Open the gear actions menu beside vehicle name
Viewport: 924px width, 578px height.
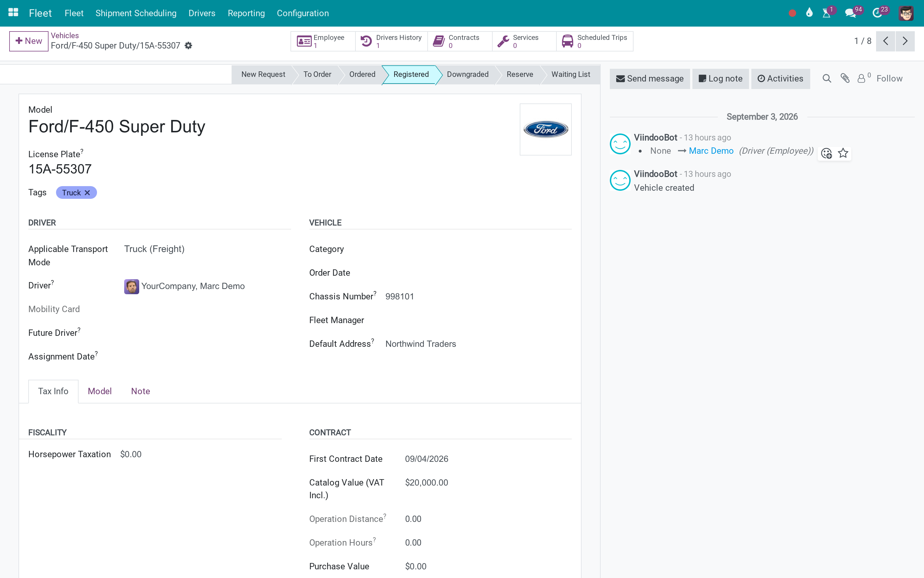click(x=188, y=45)
